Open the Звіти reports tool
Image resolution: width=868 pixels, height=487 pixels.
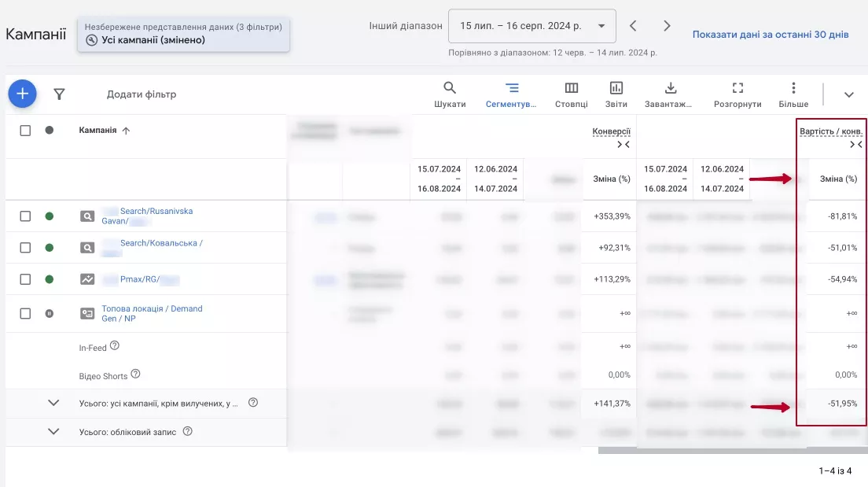click(x=616, y=94)
